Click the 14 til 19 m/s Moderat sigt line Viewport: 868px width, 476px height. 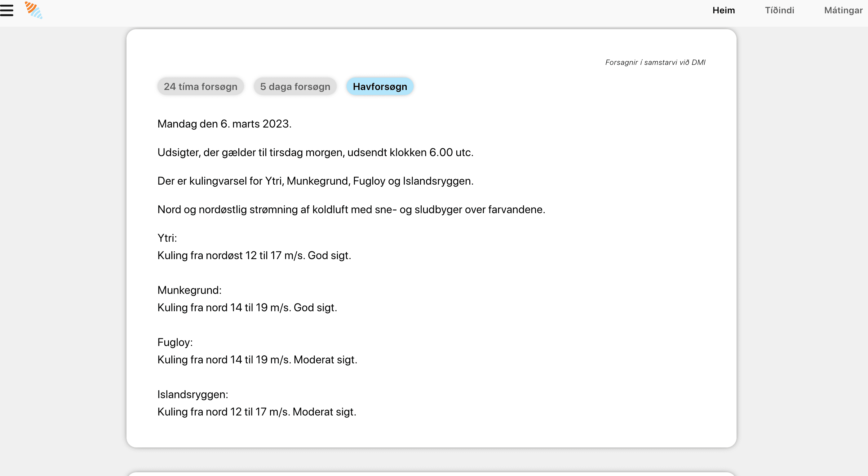(257, 360)
